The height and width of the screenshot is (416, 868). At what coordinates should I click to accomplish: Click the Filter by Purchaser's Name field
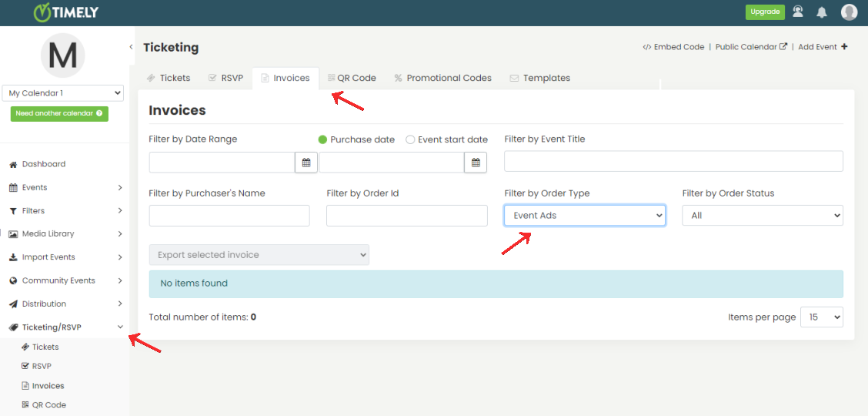[229, 216]
